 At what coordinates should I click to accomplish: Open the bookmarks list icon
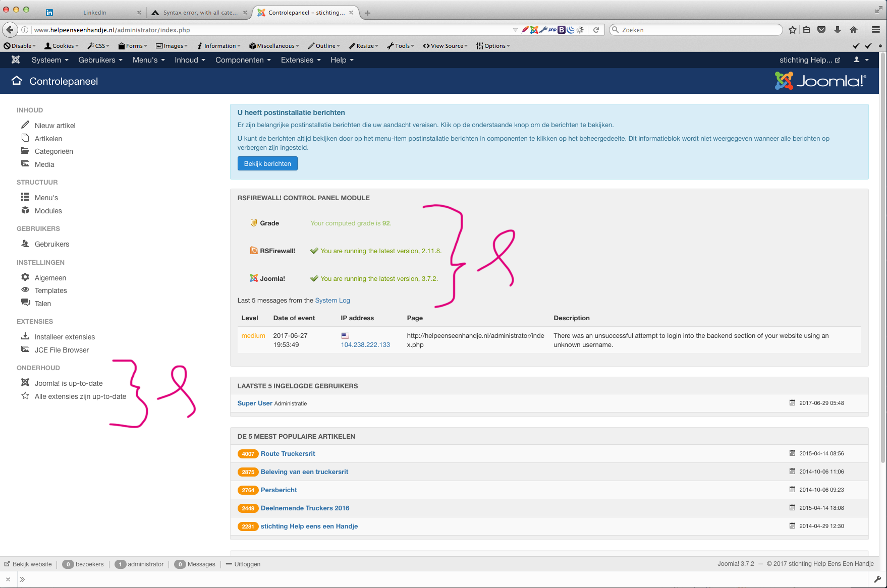point(806,30)
